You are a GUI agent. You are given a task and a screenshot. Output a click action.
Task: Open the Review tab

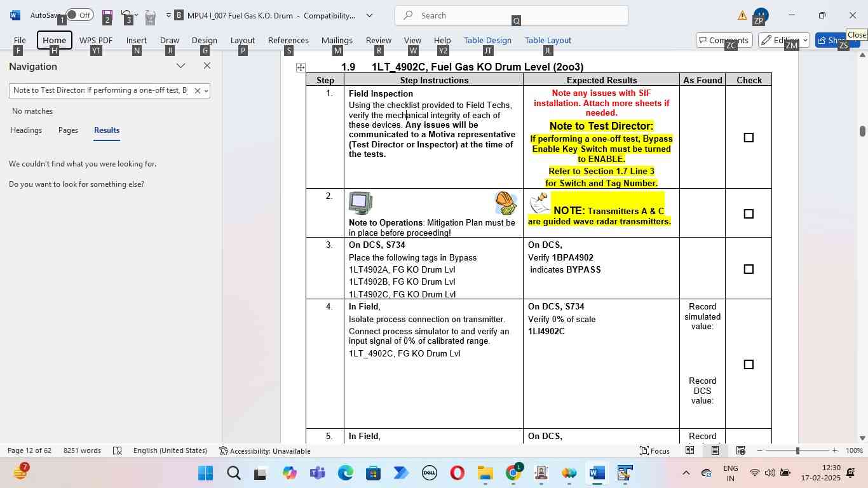[x=379, y=40]
